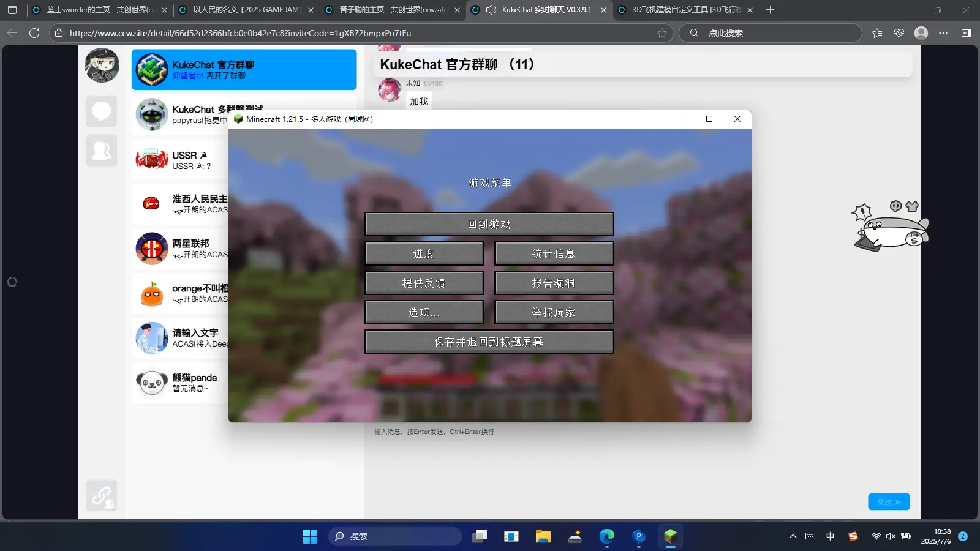Click orange不叫橙 avatar icon
The height and width of the screenshot is (551, 980).
151,293
